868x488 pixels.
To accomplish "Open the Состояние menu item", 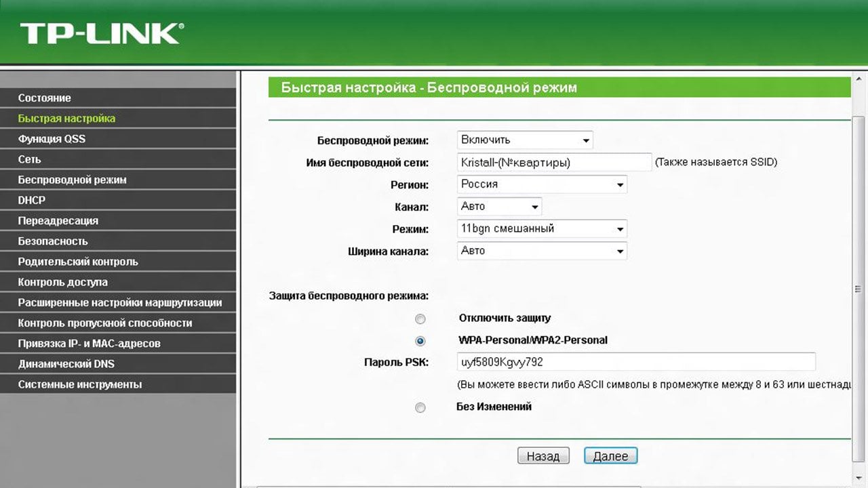I will (118, 98).
